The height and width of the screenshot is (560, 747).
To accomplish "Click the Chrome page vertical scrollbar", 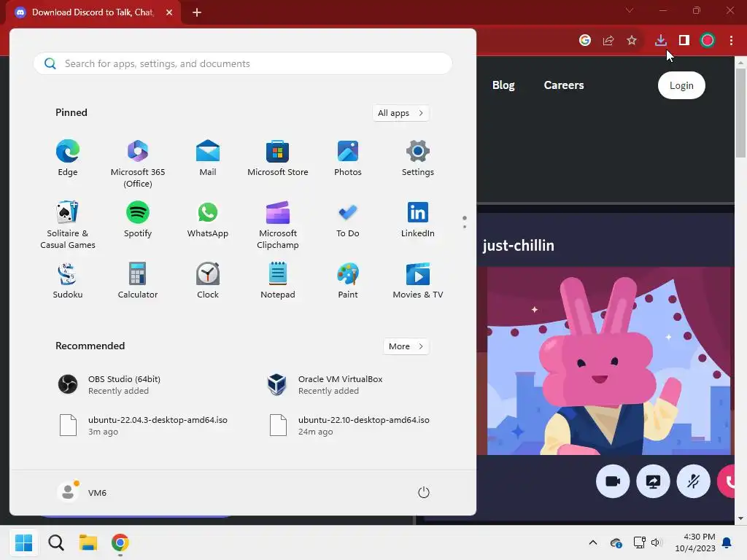I will [740, 112].
